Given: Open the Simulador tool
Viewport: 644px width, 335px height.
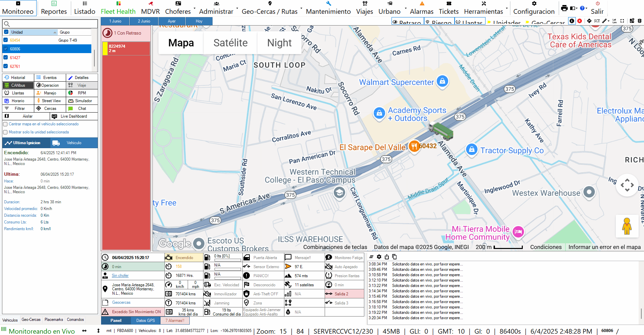Looking at the screenshot, I should (82, 101).
